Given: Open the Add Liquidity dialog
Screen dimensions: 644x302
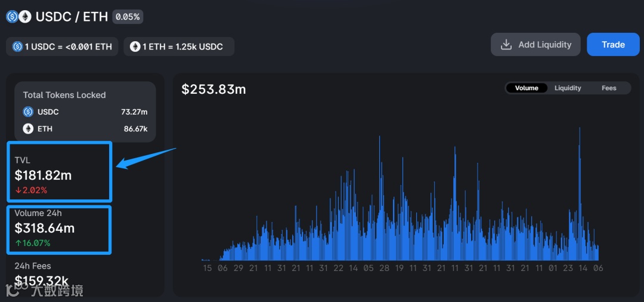Looking at the screenshot, I should 535,44.
